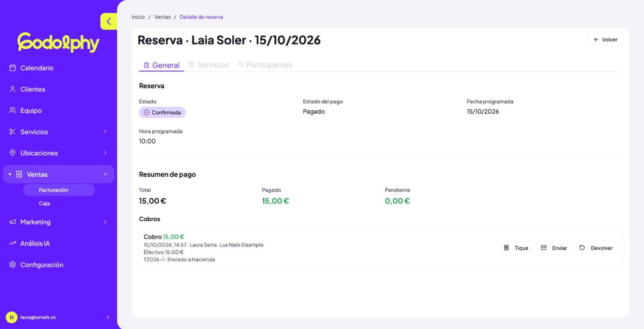Open Clientes person icon in sidebar

(x=13, y=89)
